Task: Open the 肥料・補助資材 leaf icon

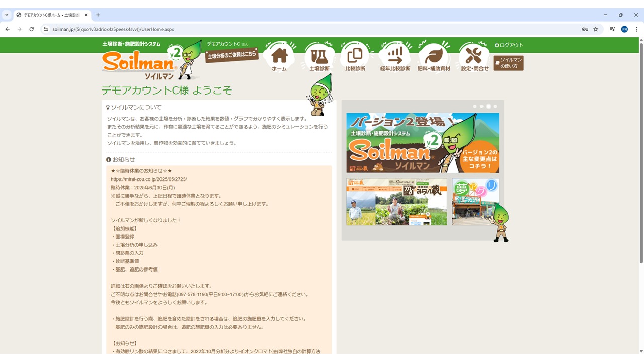Action: [x=434, y=56]
